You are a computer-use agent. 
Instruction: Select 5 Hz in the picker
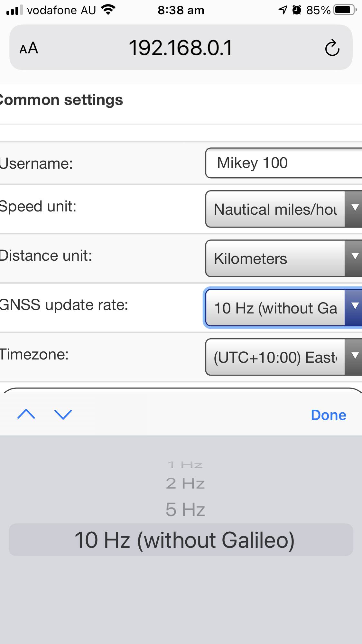tap(185, 510)
